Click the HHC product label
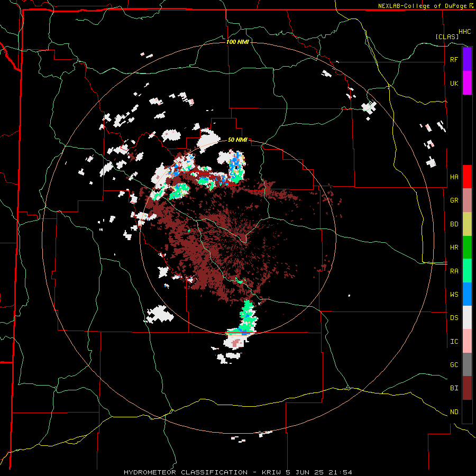Image resolution: width=476 pixels, height=476 pixels. coord(464,32)
